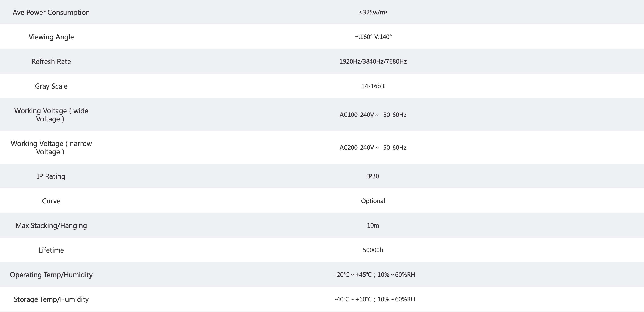The height and width of the screenshot is (312, 644).
Task: Click the Refresh Rate row label
Action: click(51, 61)
